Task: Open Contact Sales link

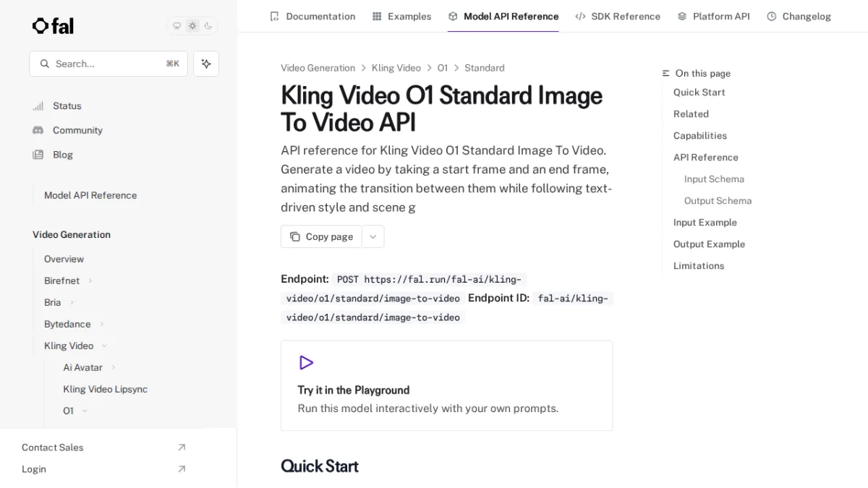Action: (52, 448)
